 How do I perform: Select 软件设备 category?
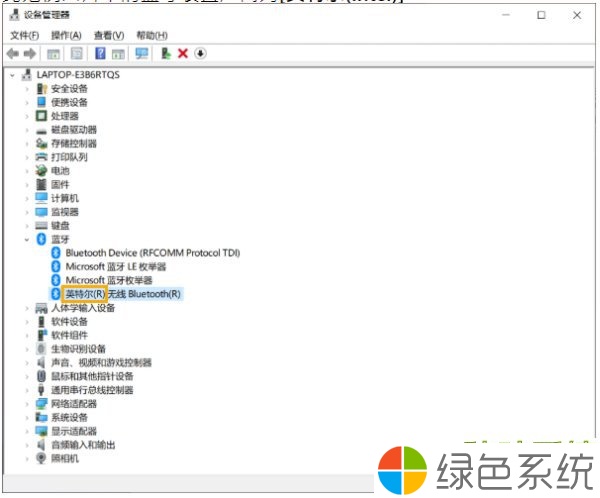point(69,322)
